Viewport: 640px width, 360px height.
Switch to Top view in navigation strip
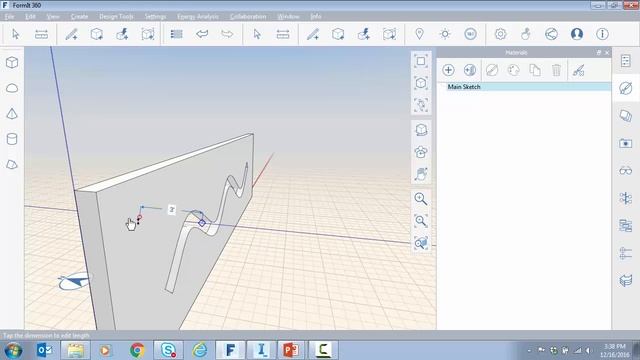point(421,61)
